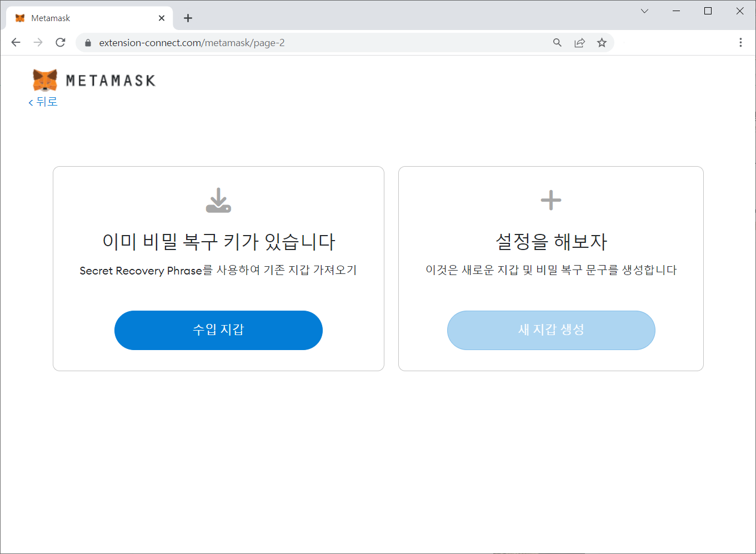The image size is (756, 554).
Task: Open the Chrome three-dot menu
Action: pyautogui.click(x=740, y=43)
